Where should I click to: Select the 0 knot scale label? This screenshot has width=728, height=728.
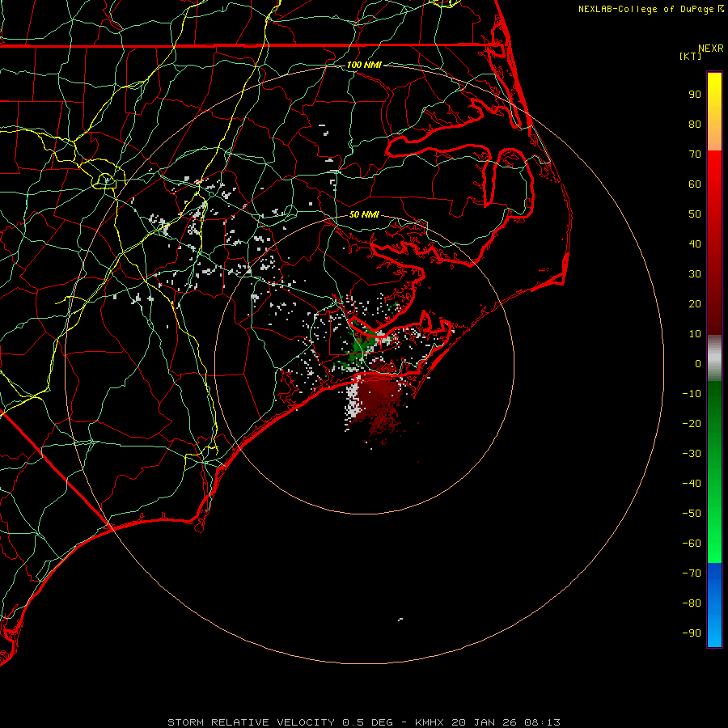tap(698, 363)
